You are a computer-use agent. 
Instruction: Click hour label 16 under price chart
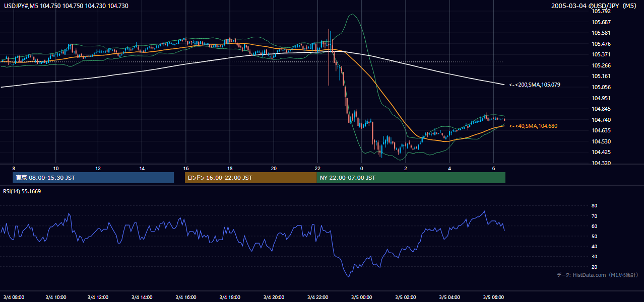coord(186,168)
